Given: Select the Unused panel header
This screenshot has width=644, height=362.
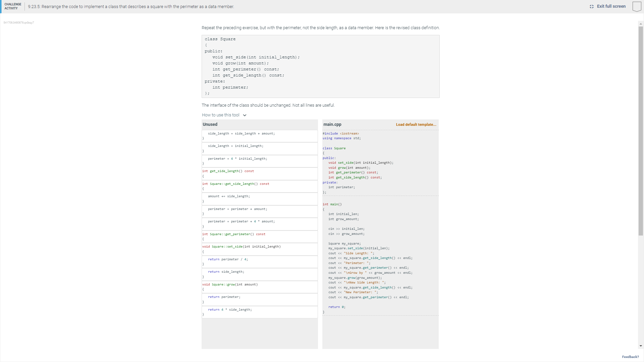Looking at the screenshot, I should 210,124.
